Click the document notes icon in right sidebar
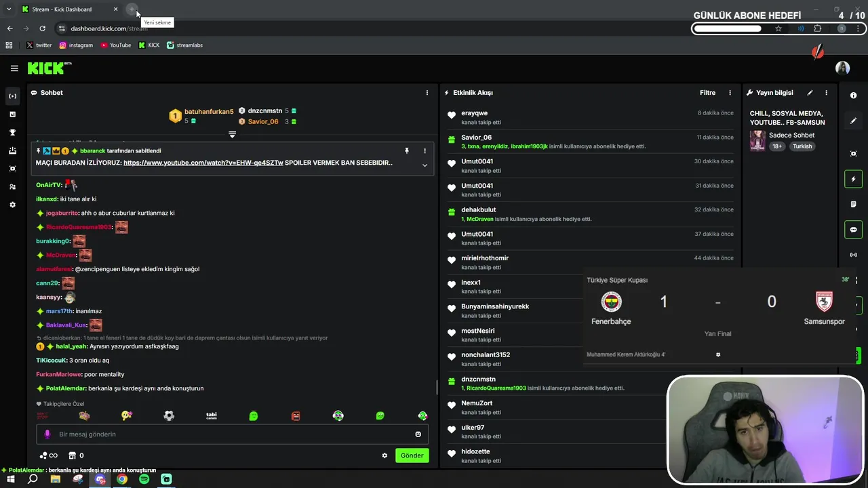868x488 pixels. [853, 204]
